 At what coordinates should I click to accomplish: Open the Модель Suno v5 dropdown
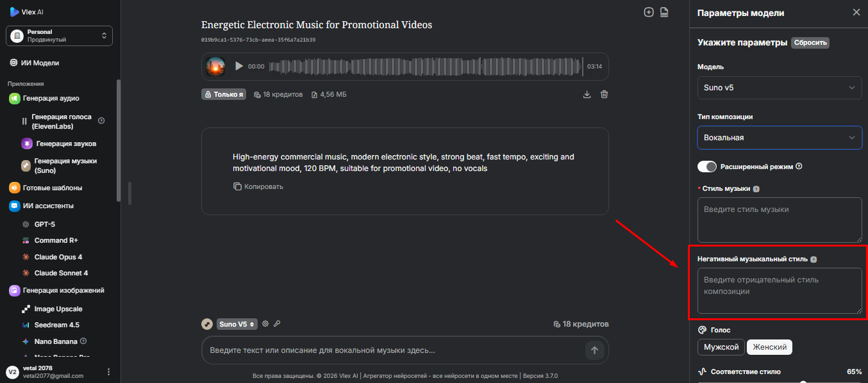(780, 88)
